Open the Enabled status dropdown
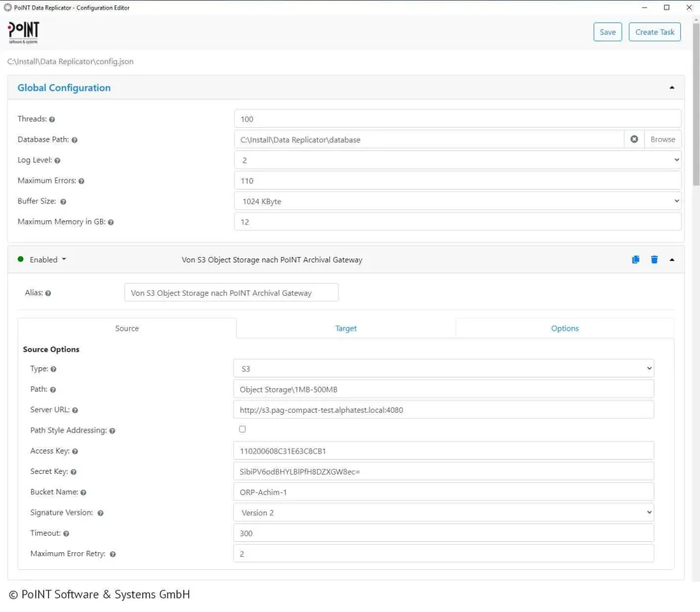 [x=45, y=259]
